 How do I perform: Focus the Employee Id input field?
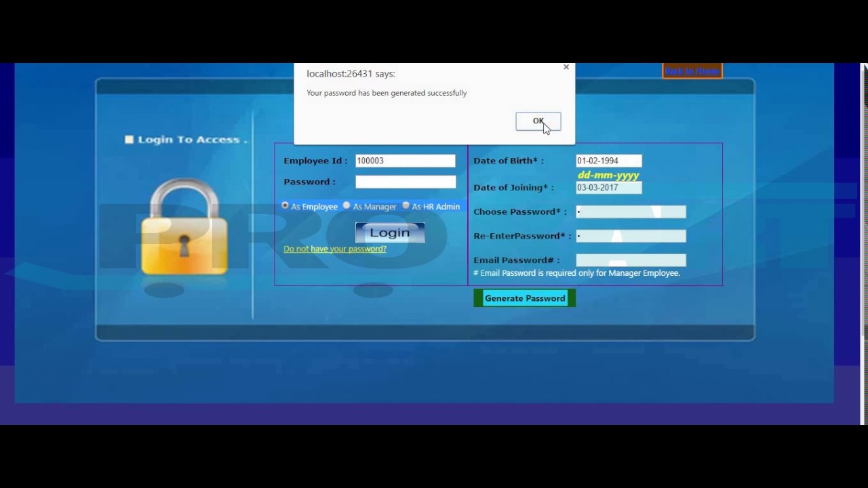(x=406, y=161)
